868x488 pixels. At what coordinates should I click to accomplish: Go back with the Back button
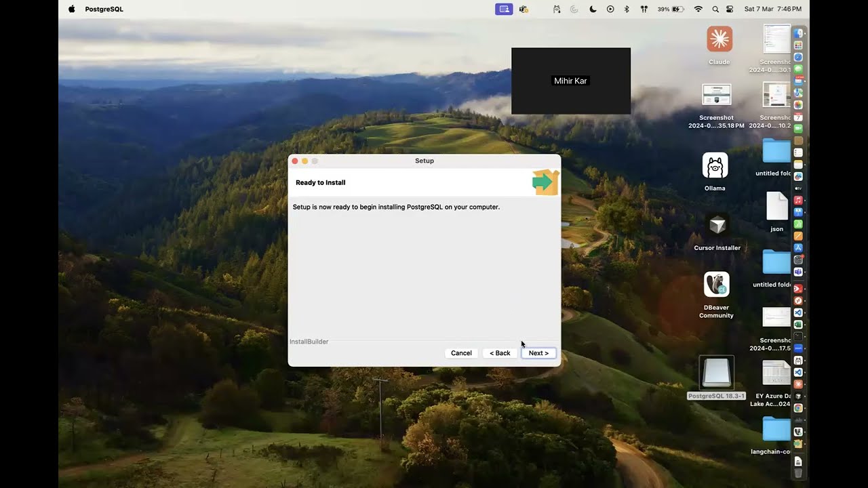500,353
